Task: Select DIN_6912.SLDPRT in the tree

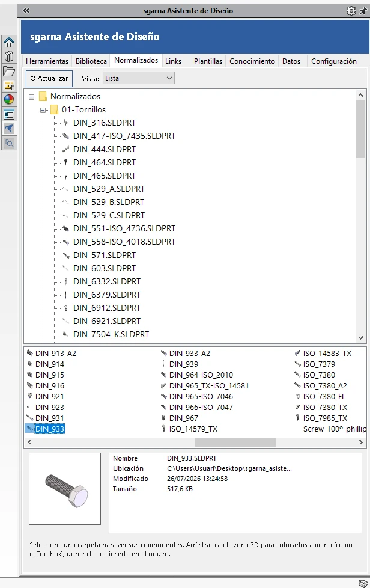Action: (x=107, y=308)
